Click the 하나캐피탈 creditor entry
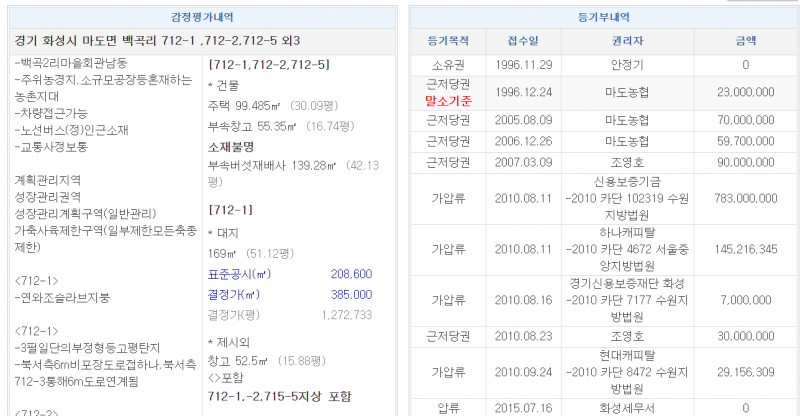The width and height of the screenshot is (800, 416). click(x=628, y=232)
